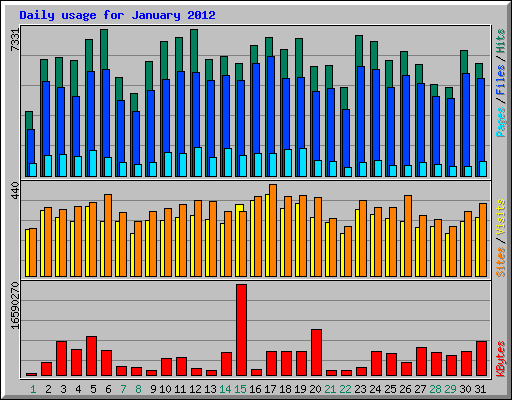Click the blue files bar for day 17
This screenshot has width=512, height=400.
[271, 104]
